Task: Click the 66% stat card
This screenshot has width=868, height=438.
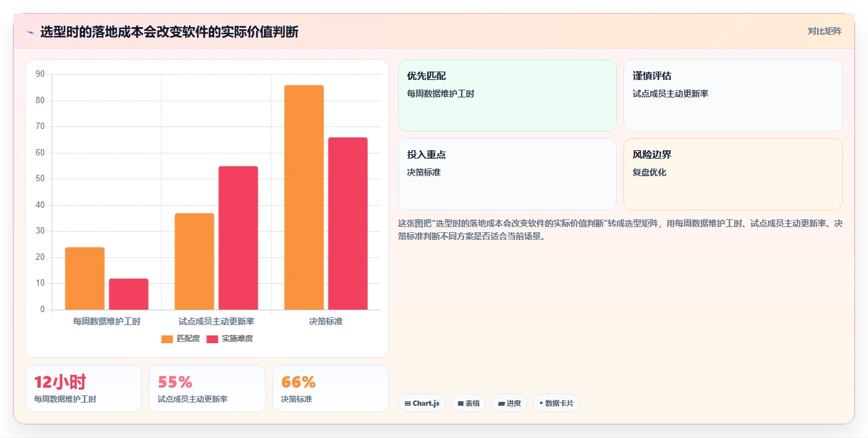Action: [330, 388]
